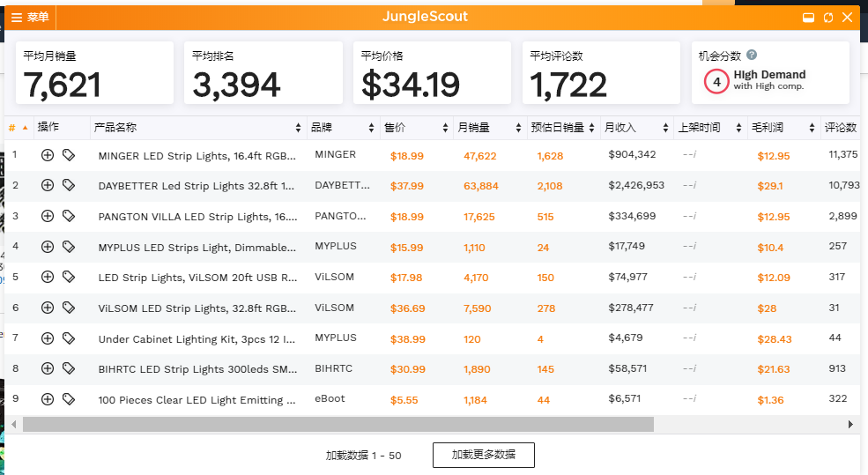Click the scrollbar right arrow
The height and width of the screenshot is (475, 868).
(850, 425)
